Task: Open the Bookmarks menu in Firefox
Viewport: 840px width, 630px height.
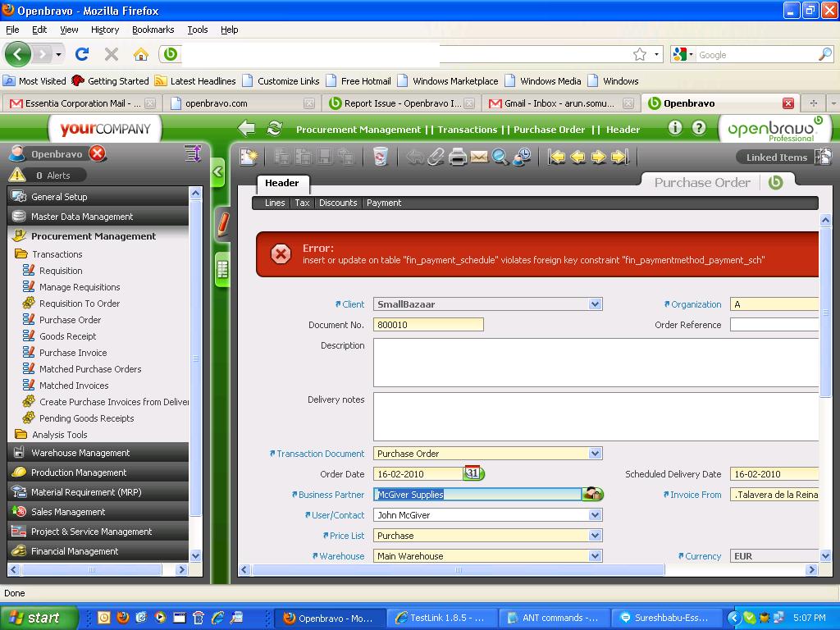Action: click(x=153, y=30)
